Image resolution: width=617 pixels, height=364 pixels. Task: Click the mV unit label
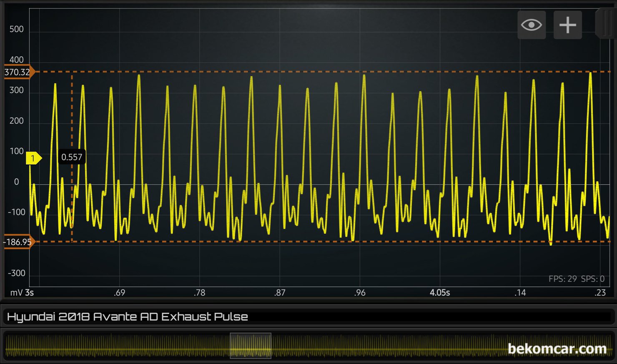point(16,293)
